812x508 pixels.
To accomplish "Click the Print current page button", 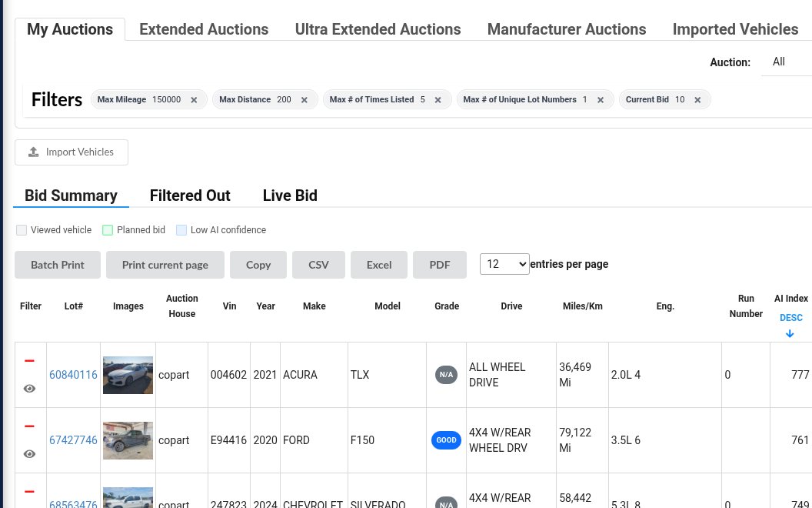I will click(165, 265).
